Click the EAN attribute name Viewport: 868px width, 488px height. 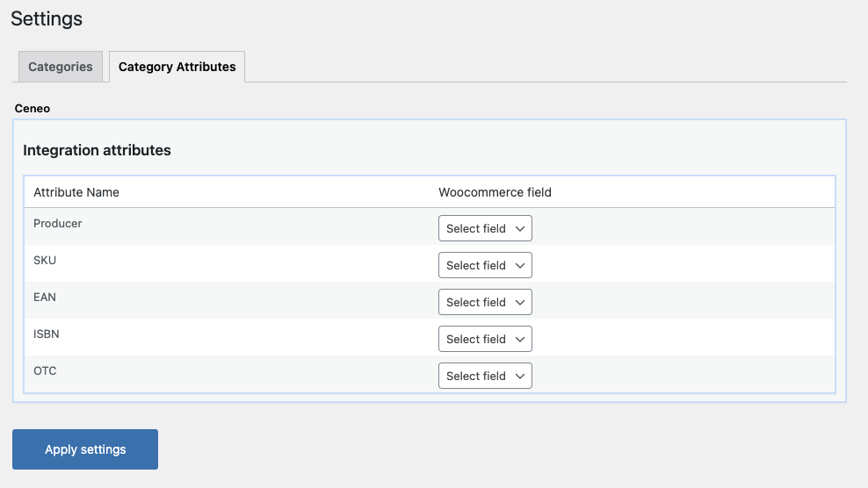point(45,298)
